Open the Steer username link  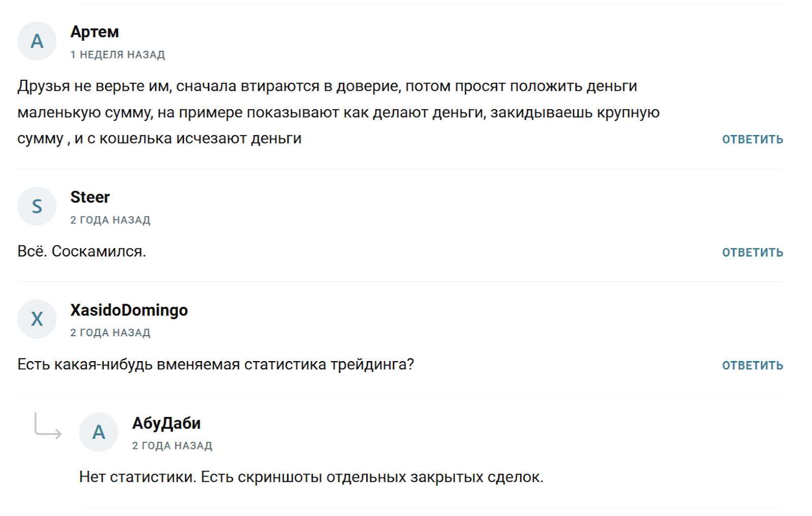pyautogui.click(x=90, y=197)
